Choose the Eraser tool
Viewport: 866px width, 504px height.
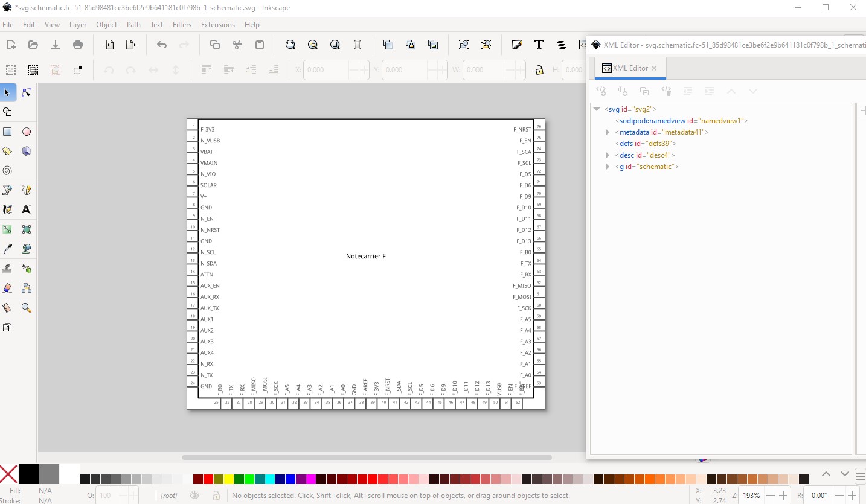pos(7,288)
